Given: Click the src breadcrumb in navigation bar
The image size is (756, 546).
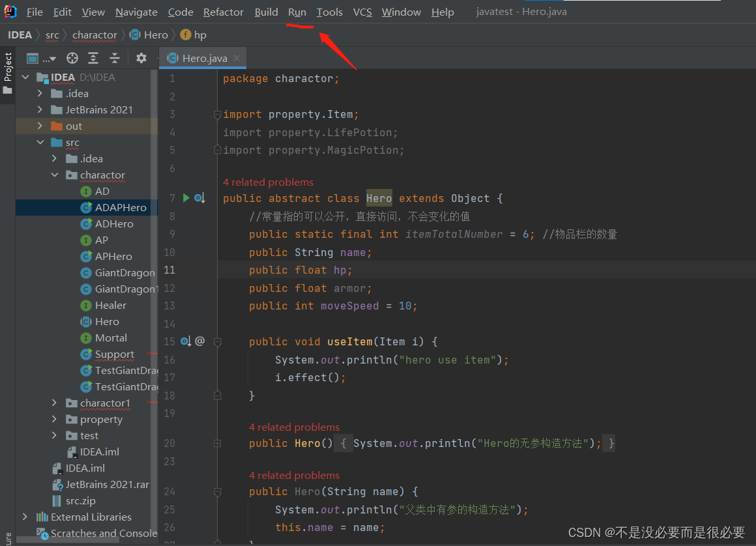Looking at the screenshot, I should tap(52, 35).
